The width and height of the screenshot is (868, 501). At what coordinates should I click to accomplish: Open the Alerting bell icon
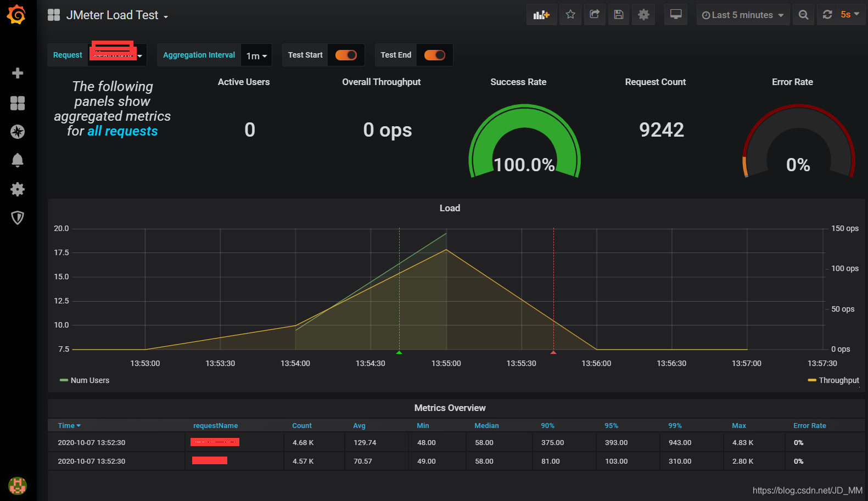tap(18, 160)
